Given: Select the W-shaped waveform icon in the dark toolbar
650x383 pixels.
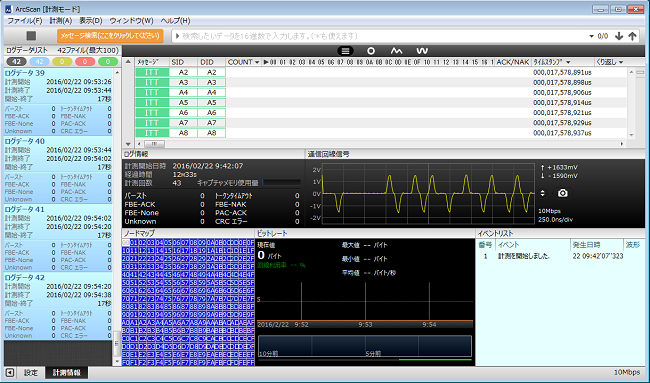Looking at the screenshot, I should tap(422, 51).
